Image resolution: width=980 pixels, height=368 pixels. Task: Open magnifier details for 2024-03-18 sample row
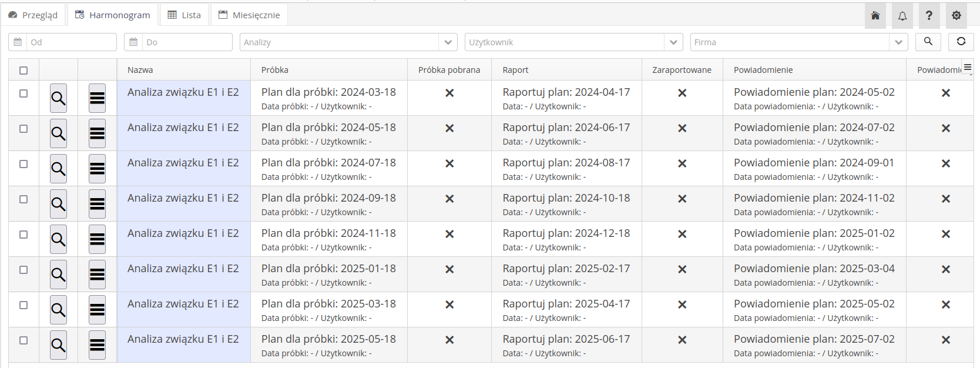pyautogui.click(x=58, y=98)
